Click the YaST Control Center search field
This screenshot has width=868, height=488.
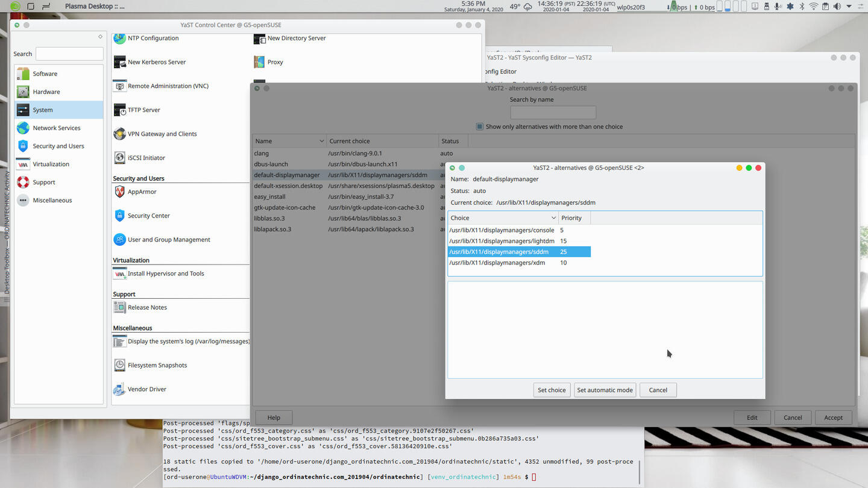click(x=69, y=54)
